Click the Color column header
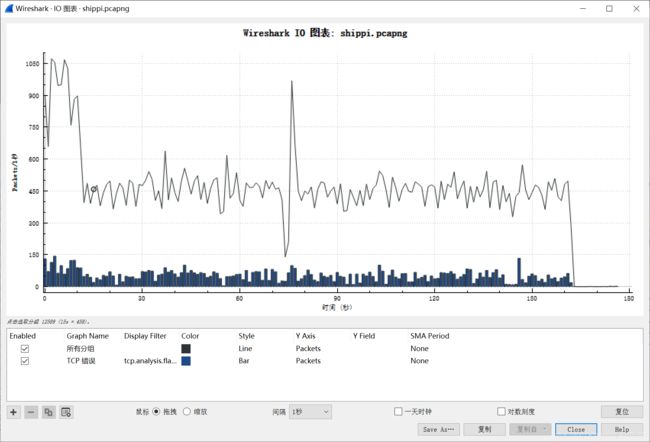Image resolution: width=650 pixels, height=442 pixels. (x=190, y=336)
